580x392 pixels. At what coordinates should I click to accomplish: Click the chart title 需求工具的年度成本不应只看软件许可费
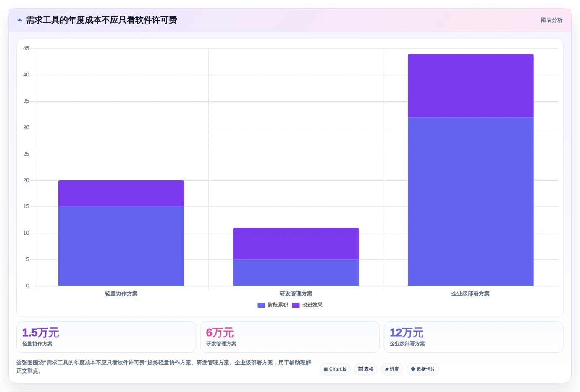point(102,20)
